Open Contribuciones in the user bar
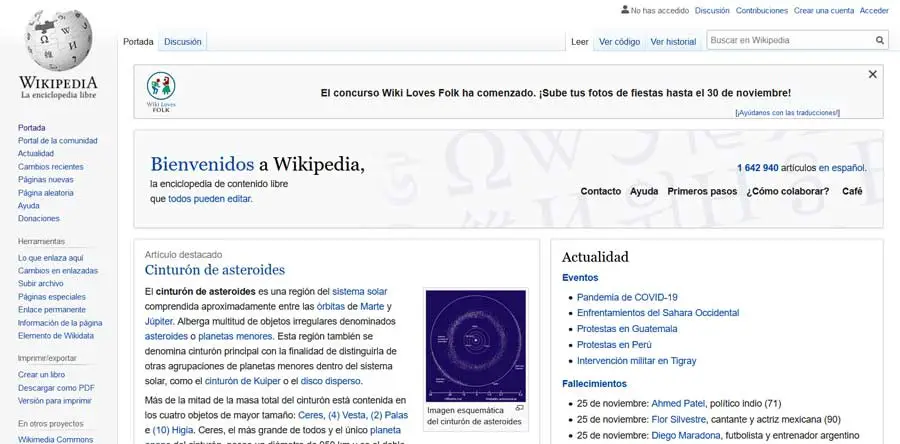The height and width of the screenshot is (444, 900). point(762,10)
